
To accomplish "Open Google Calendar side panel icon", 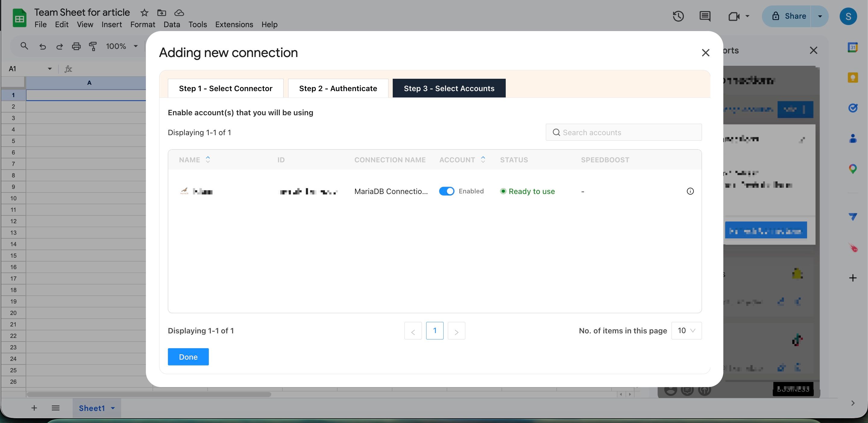I will tap(853, 48).
